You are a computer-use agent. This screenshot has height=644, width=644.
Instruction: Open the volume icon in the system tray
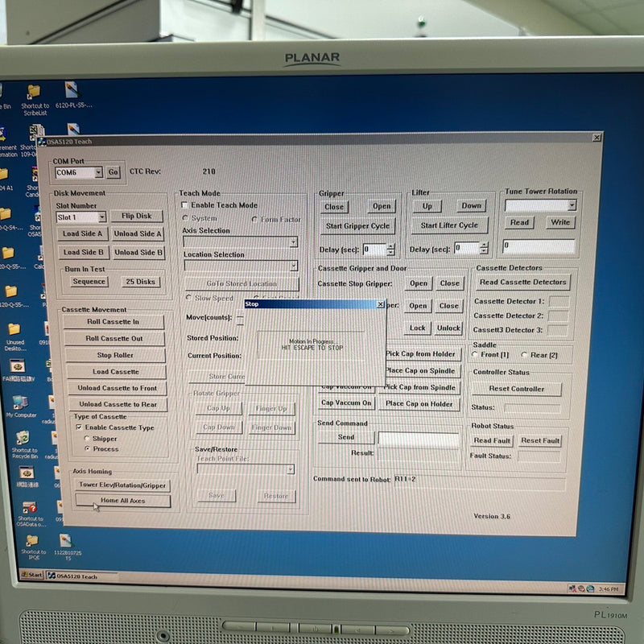(581, 588)
